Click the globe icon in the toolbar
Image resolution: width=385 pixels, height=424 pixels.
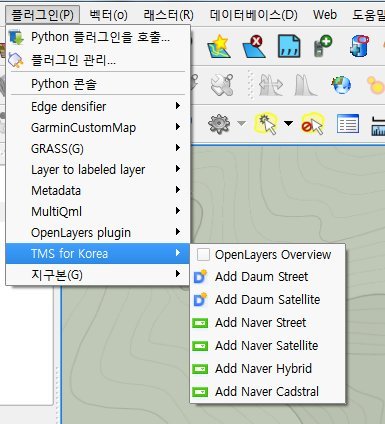click(x=341, y=85)
